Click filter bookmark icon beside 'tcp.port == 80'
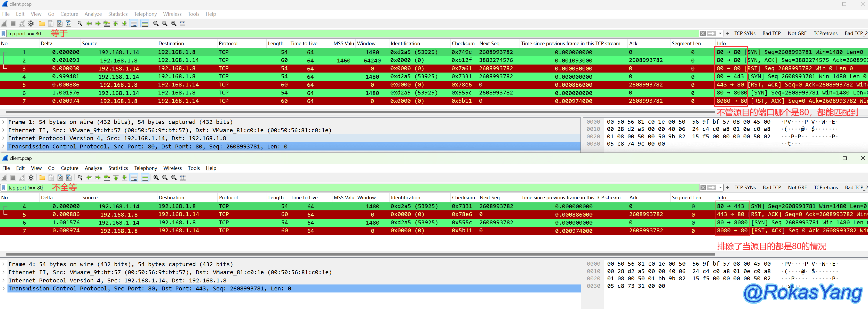The height and width of the screenshot is (309, 868). tap(3, 34)
